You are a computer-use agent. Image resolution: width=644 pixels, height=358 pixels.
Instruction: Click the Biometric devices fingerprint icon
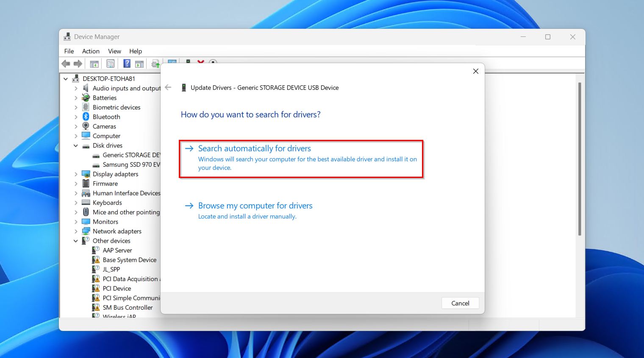point(86,107)
